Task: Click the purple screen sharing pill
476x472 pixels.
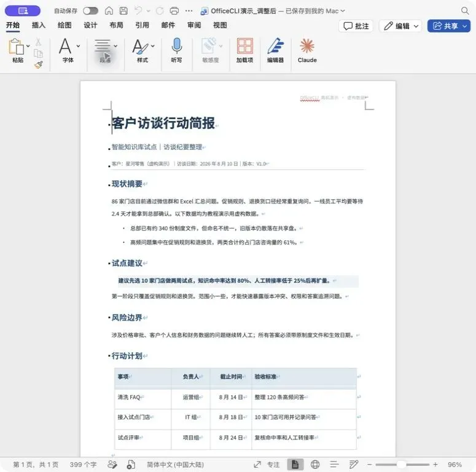Action: (23, 11)
